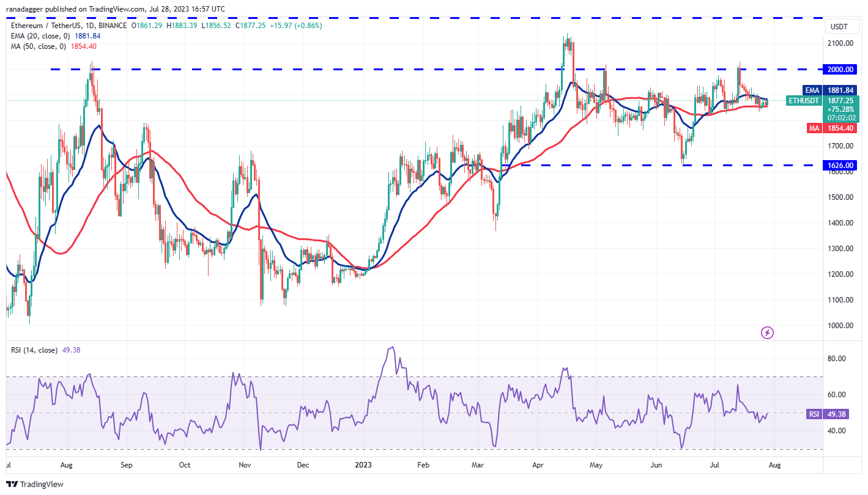868x495 pixels.
Task: Click the +15.97 (+0.86%) change value
Action: coord(295,26)
